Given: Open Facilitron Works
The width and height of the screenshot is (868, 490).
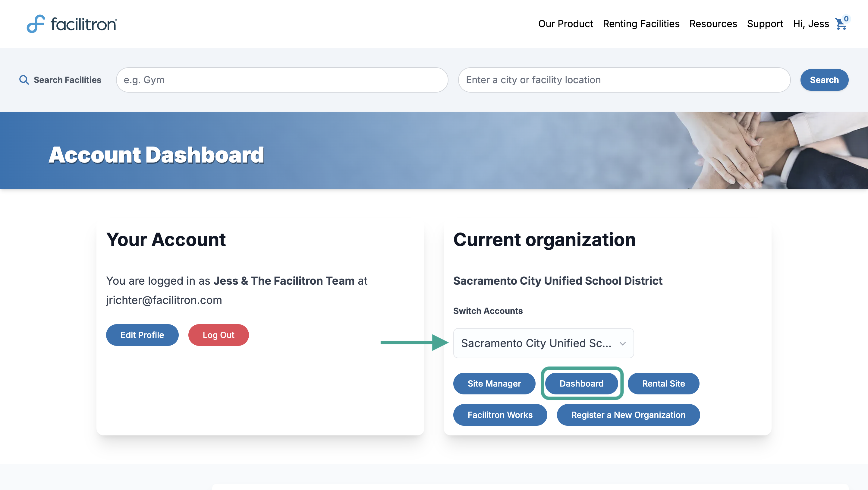Looking at the screenshot, I should click(x=500, y=415).
